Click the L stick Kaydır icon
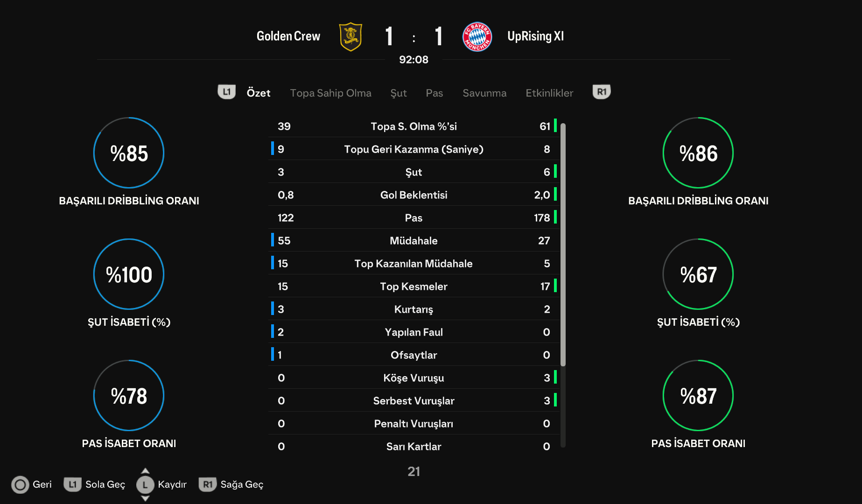The height and width of the screenshot is (504, 862). (145, 485)
